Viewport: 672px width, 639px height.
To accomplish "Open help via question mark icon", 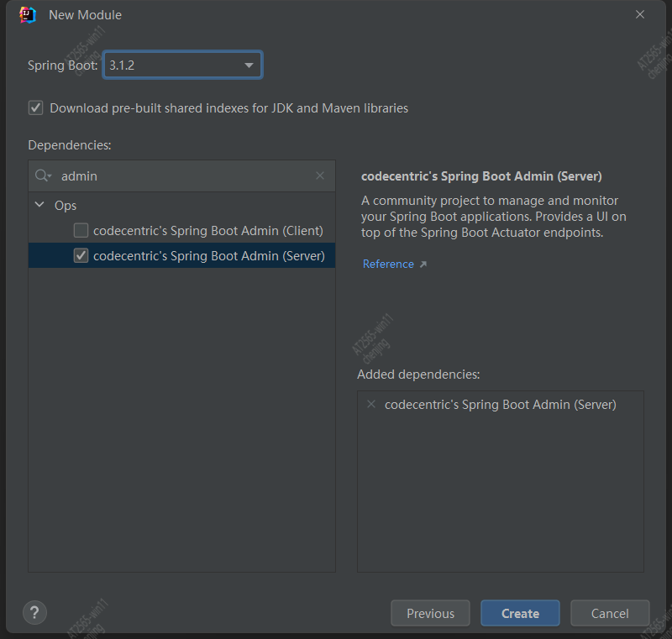I will coord(34,612).
